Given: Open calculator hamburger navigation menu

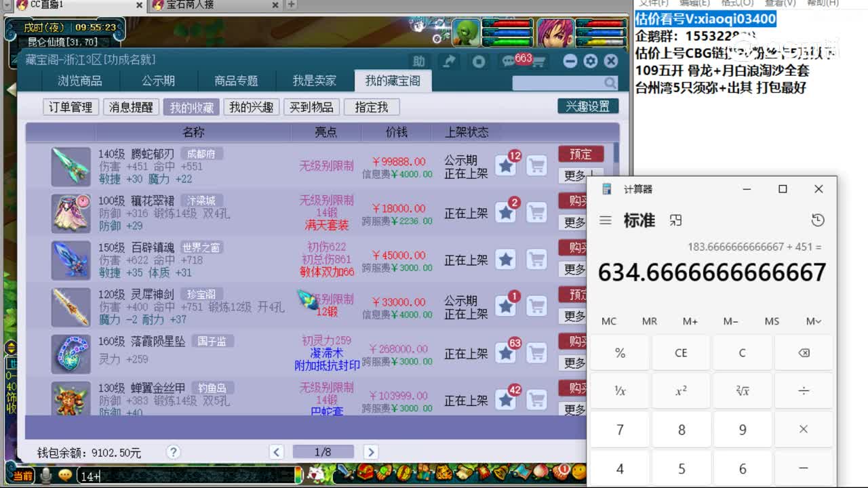Looking at the screenshot, I should tap(606, 220).
